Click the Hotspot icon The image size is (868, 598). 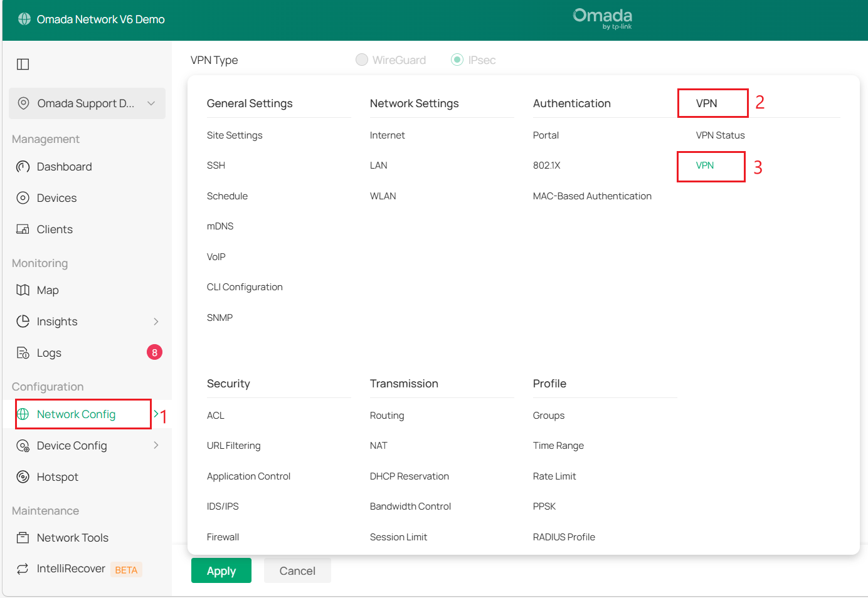coord(23,477)
